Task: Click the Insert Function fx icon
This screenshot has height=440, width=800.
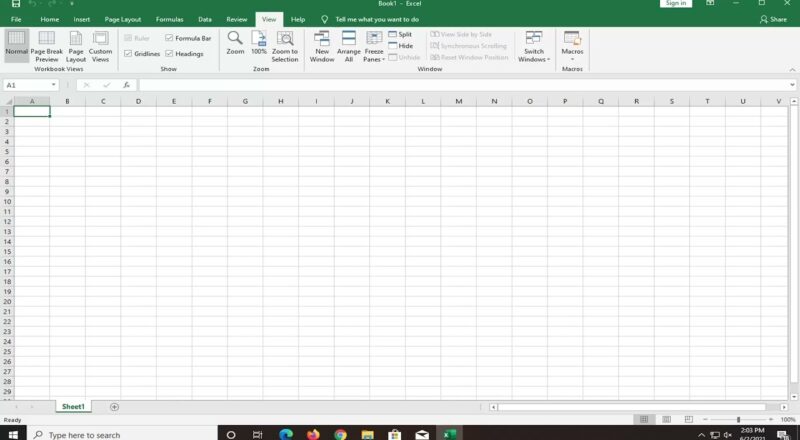Action: pyautogui.click(x=126, y=85)
